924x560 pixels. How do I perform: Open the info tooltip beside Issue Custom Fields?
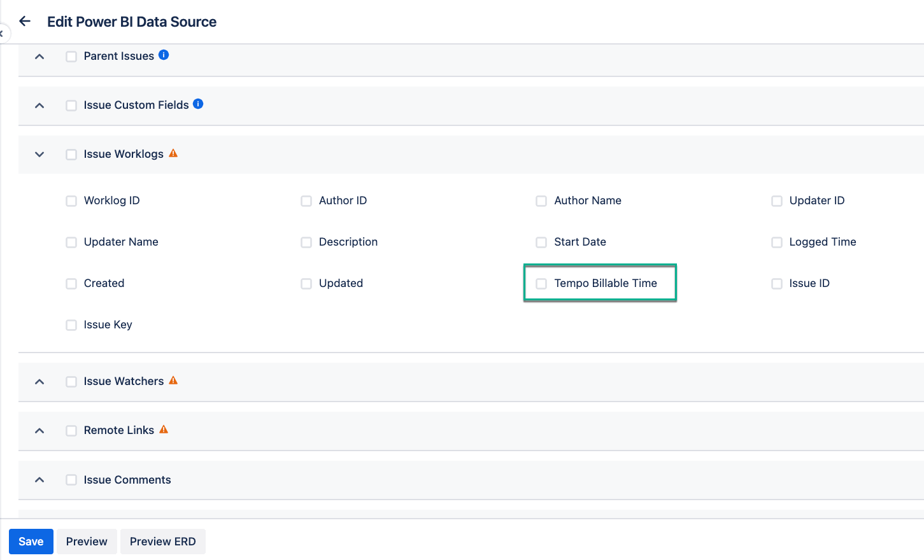(x=197, y=104)
